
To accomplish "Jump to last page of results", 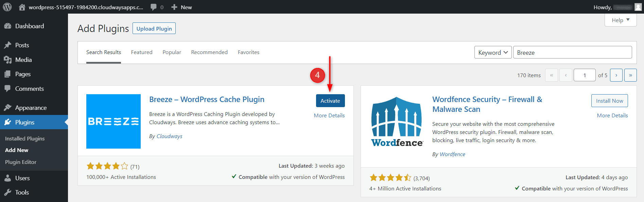I will click(x=630, y=75).
